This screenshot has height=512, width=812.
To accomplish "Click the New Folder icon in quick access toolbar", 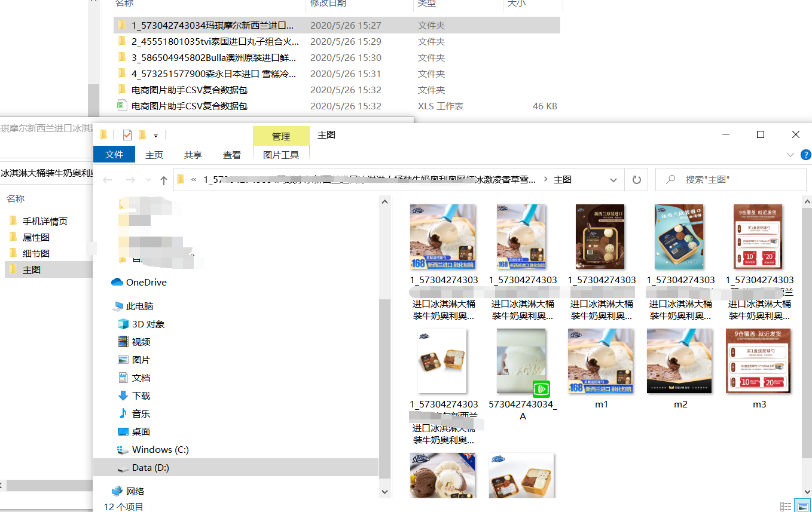I will (142, 135).
